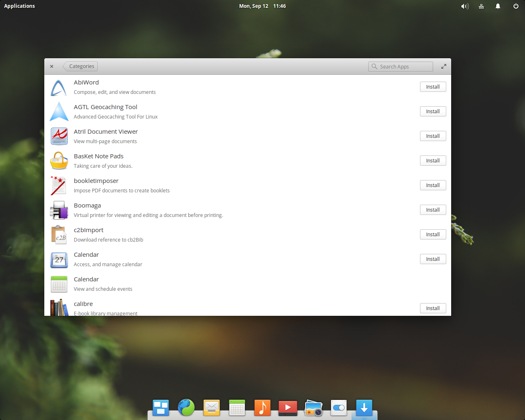Install Calendar with 'Access, and manage calendar'
Screen dimensions: 525x420
pos(433,259)
